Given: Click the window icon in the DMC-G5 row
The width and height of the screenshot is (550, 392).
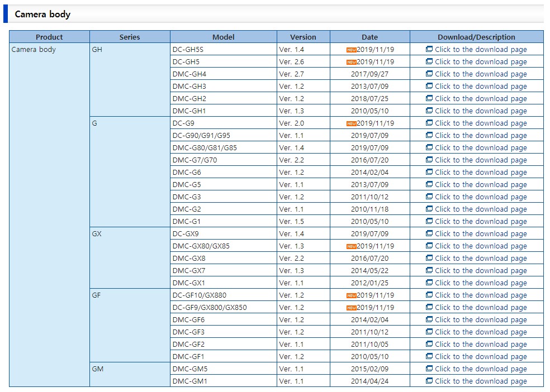Looking at the screenshot, I should click(429, 184).
